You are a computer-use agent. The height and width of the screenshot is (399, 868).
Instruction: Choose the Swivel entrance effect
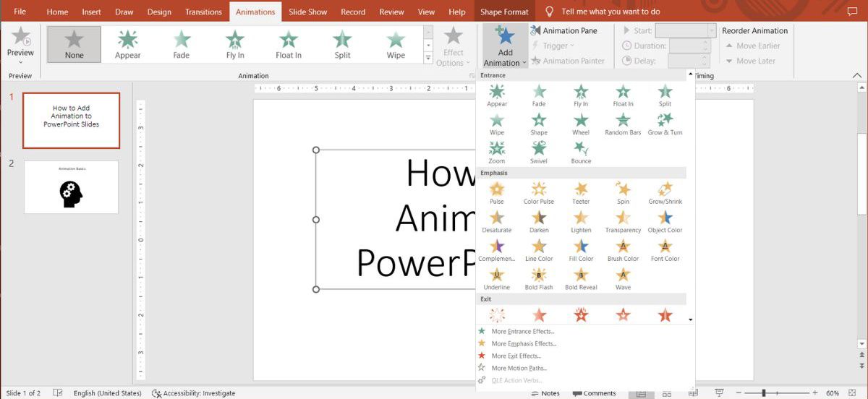(539, 153)
